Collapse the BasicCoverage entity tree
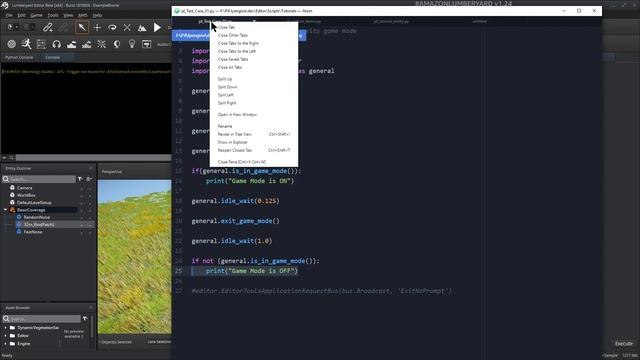The image size is (640, 360). click(x=5, y=210)
